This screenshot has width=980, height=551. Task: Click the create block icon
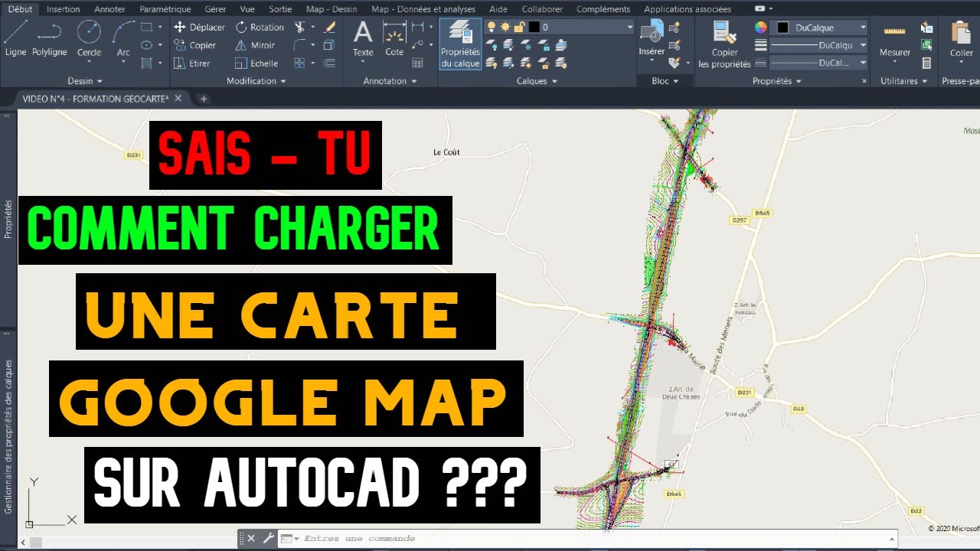point(675,27)
